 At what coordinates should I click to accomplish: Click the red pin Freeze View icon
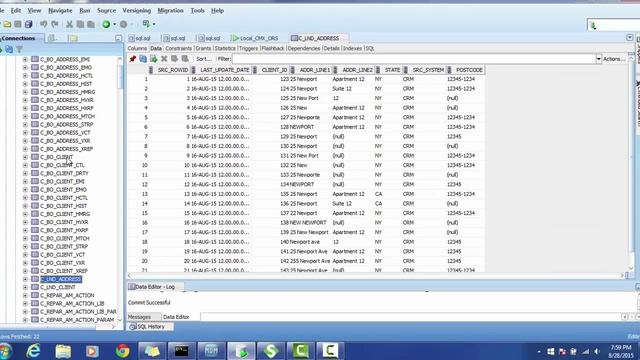[132, 59]
